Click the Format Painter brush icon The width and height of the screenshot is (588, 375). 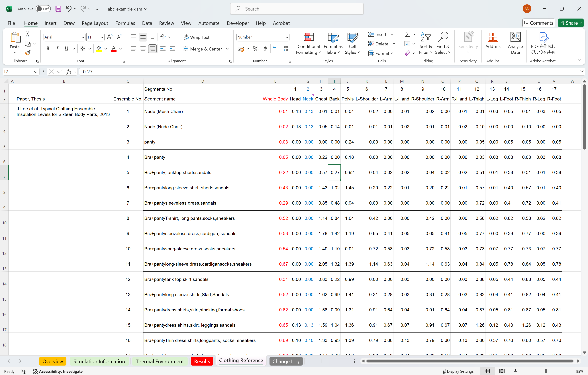coord(28,53)
